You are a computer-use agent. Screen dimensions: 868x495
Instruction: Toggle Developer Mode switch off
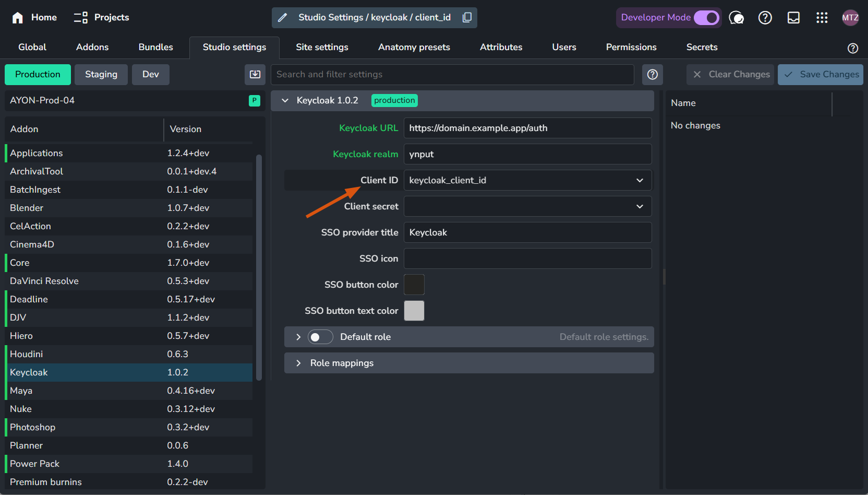pyautogui.click(x=706, y=18)
